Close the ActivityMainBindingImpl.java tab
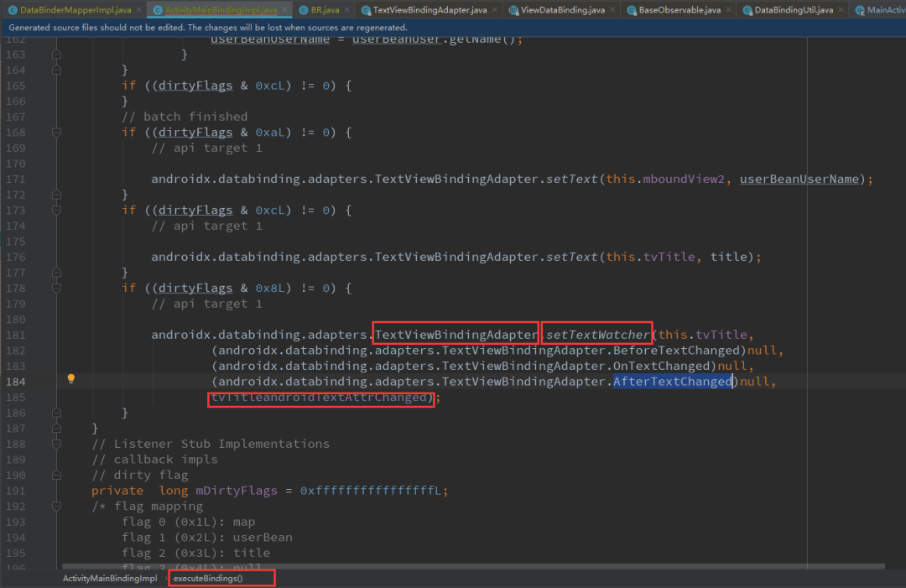Viewport: 906px width, 588px height. (284, 10)
